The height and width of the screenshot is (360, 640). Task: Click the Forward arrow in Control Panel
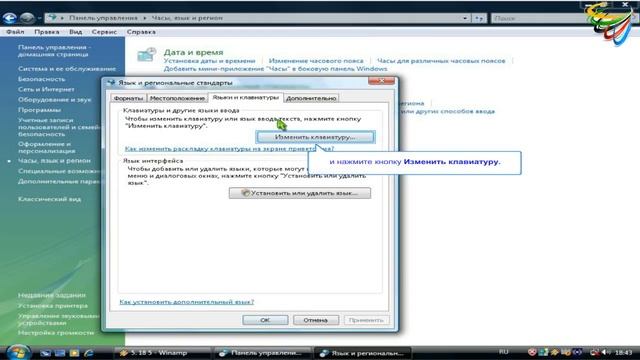click(x=27, y=18)
